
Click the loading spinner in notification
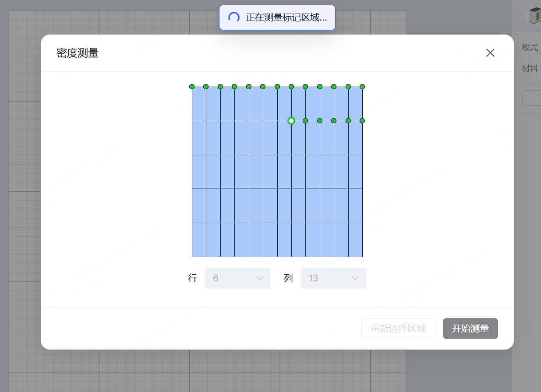pyautogui.click(x=234, y=17)
